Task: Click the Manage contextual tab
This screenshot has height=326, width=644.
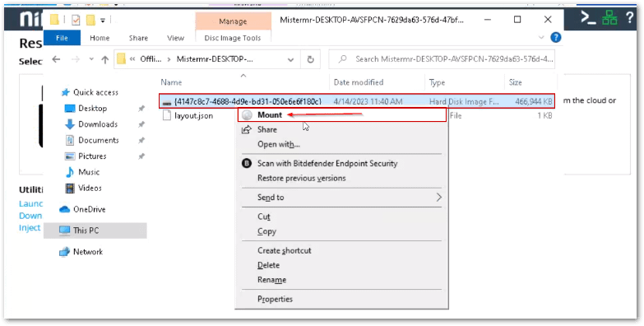Action: [x=233, y=21]
